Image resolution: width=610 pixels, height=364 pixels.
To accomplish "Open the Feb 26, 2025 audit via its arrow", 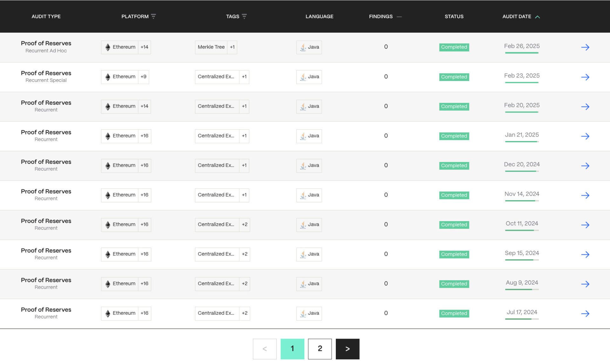I will pos(586,47).
